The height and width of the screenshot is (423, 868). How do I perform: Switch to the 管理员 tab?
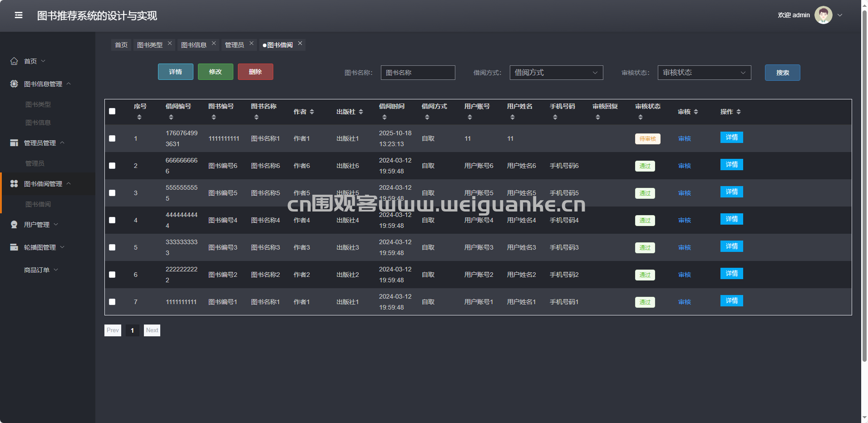coord(234,45)
